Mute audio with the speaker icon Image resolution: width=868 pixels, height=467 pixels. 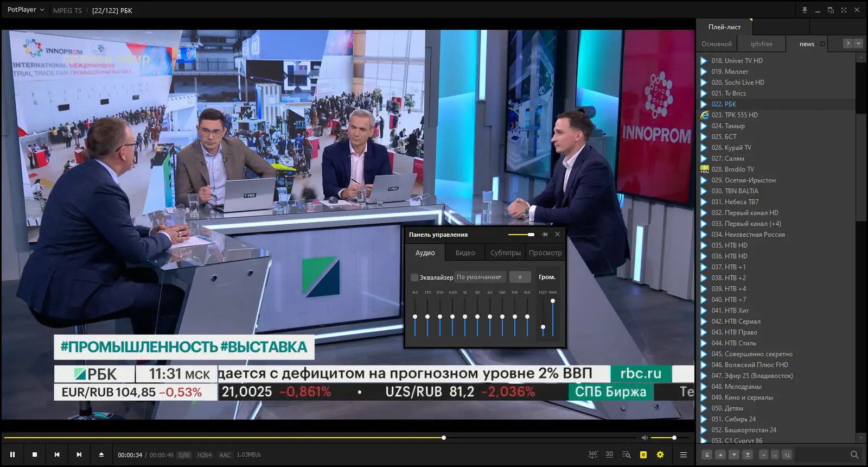coord(644,438)
